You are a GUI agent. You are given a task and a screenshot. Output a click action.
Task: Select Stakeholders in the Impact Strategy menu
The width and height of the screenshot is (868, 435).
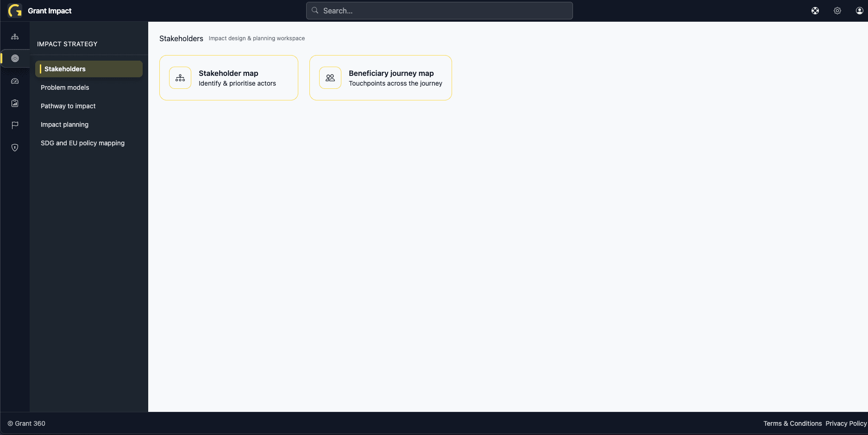(x=65, y=69)
